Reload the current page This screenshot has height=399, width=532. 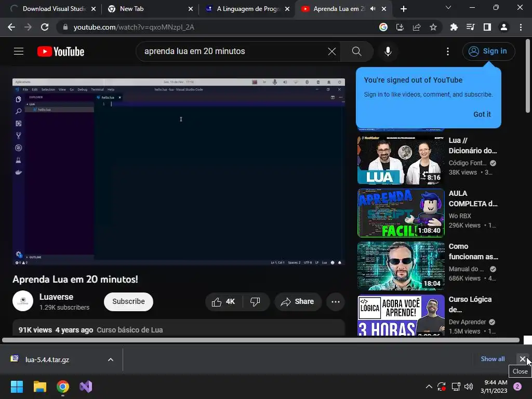click(45, 27)
